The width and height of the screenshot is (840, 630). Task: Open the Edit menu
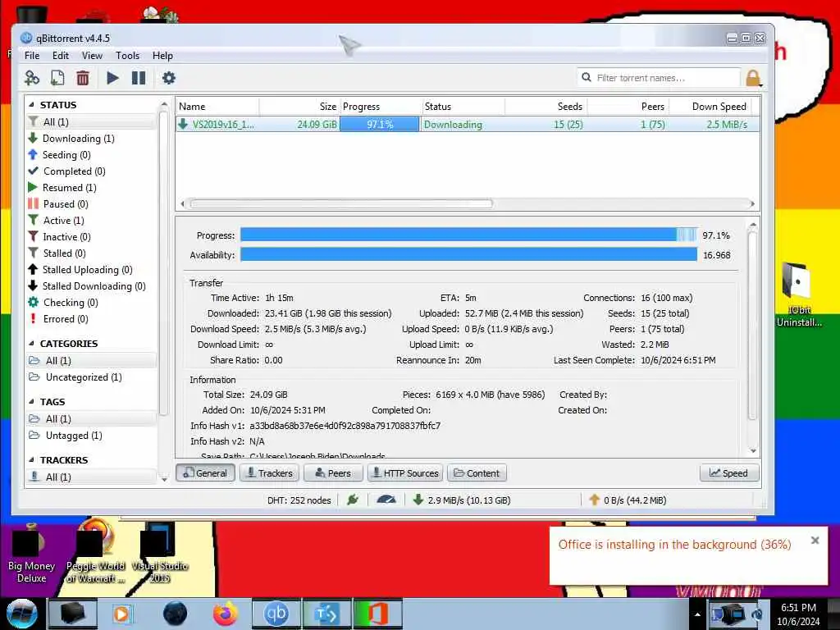coord(61,56)
